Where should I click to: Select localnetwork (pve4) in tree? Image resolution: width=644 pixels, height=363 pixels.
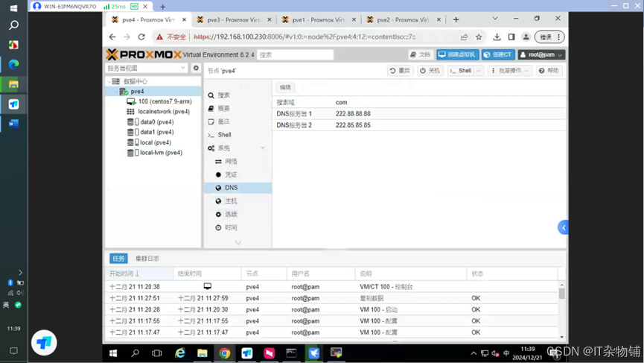(159, 111)
